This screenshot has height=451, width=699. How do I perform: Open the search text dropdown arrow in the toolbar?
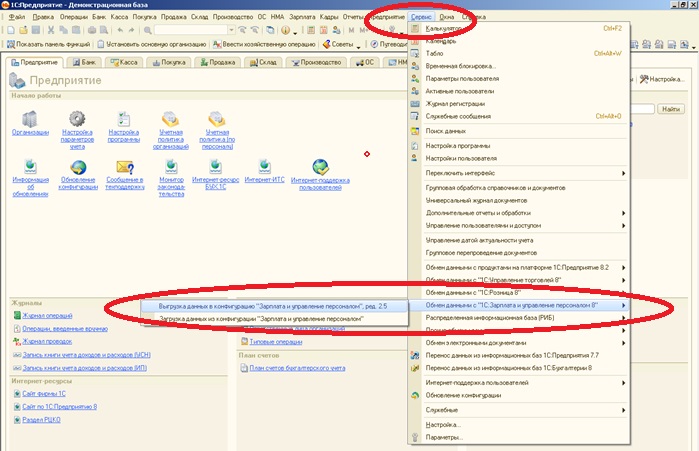(x=231, y=30)
